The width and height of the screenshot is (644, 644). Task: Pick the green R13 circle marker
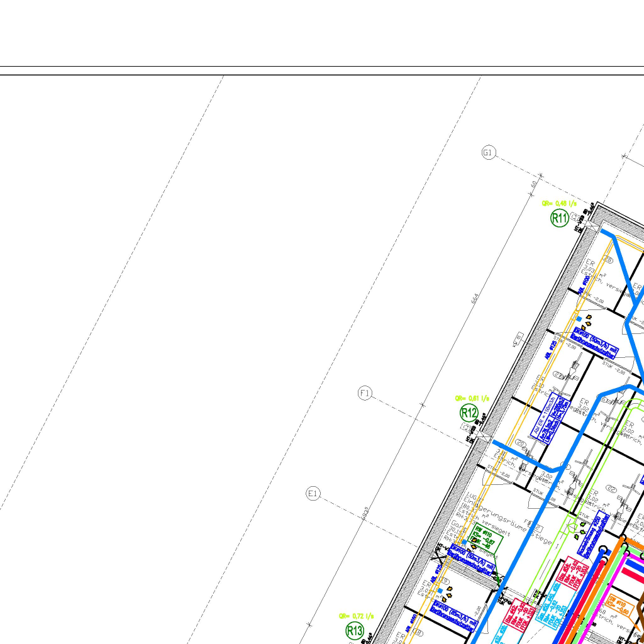[x=355, y=631]
